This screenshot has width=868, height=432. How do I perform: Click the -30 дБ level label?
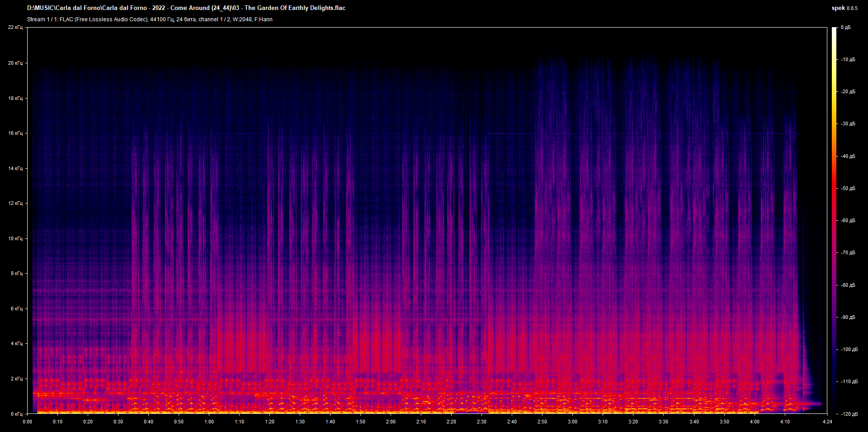click(848, 123)
